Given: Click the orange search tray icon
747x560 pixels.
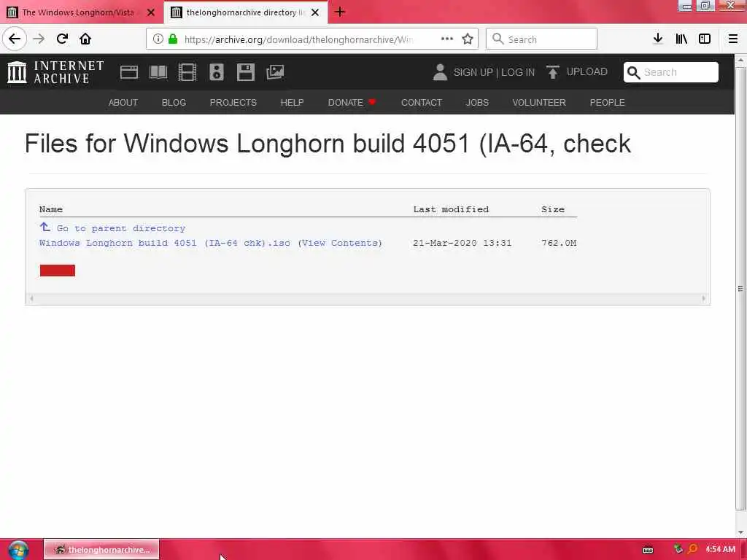Looking at the screenshot, I should [692, 550].
